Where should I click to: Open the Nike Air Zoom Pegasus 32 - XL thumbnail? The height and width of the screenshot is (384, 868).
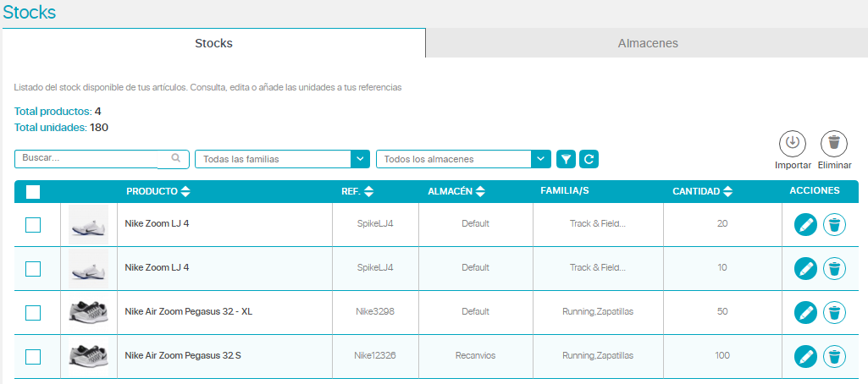coord(89,311)
